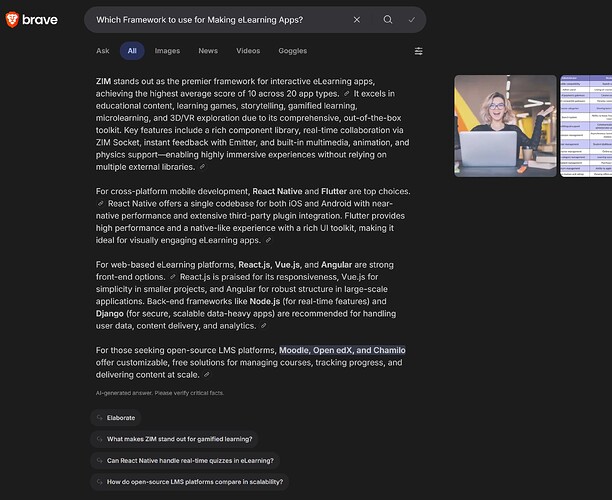Select the React Native real-time quizzes follow-up
The width and height of the screenshot is (612, 500).
(184, 460)
